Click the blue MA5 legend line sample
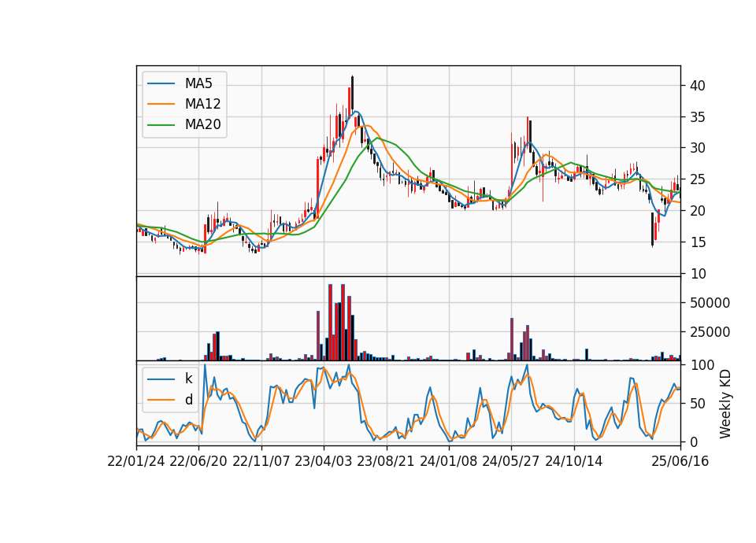The width and height of the screenshot is (756, 543). click(161, 83)
